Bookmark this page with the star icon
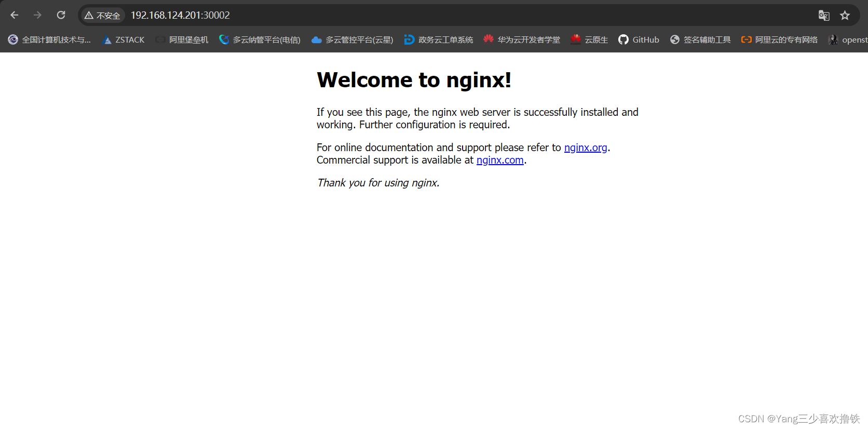The height and width of the screenshot is (429, 868). point(845,16)
